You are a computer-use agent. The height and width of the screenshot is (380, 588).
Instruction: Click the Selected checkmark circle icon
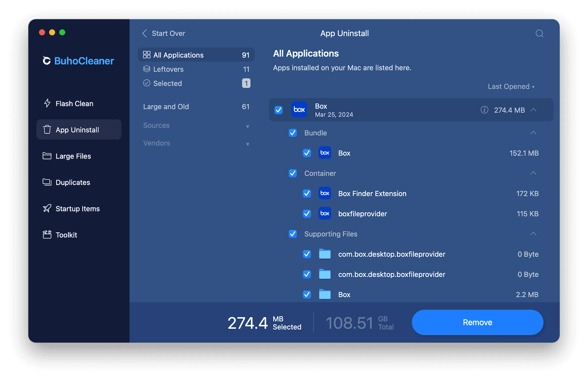(x=147, y=83)
